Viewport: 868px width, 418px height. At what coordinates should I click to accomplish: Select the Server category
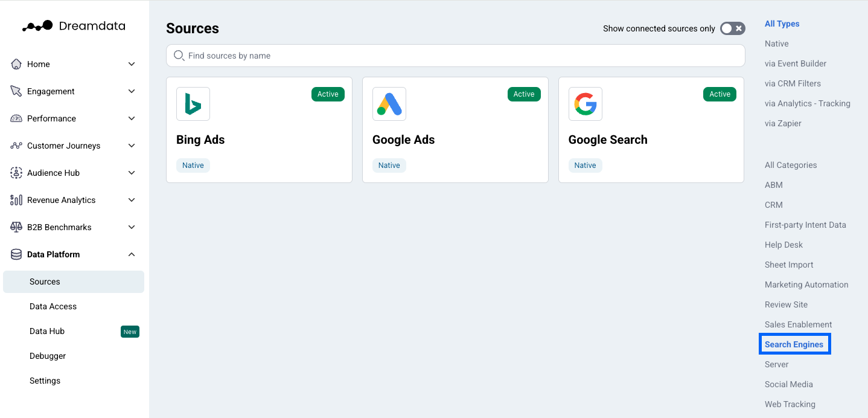pos(776,364)
